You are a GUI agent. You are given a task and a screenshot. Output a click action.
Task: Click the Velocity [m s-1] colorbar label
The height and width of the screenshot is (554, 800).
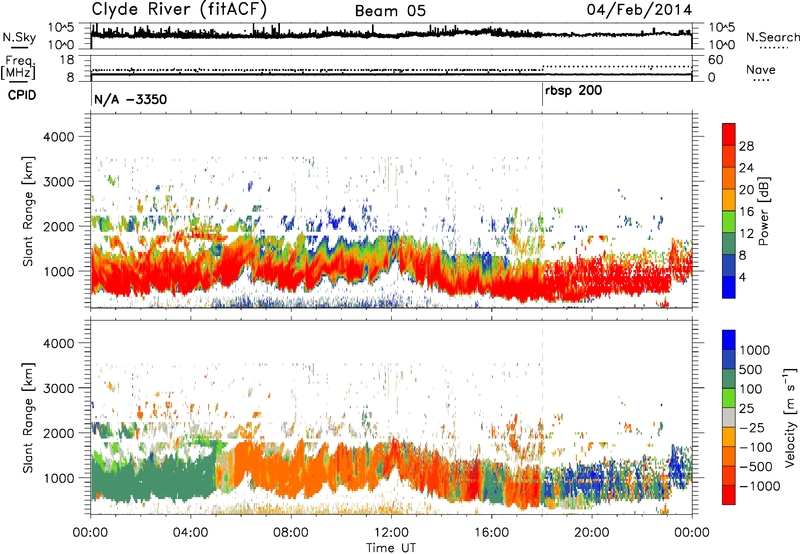pyautogui.click(x=790, y=417)
